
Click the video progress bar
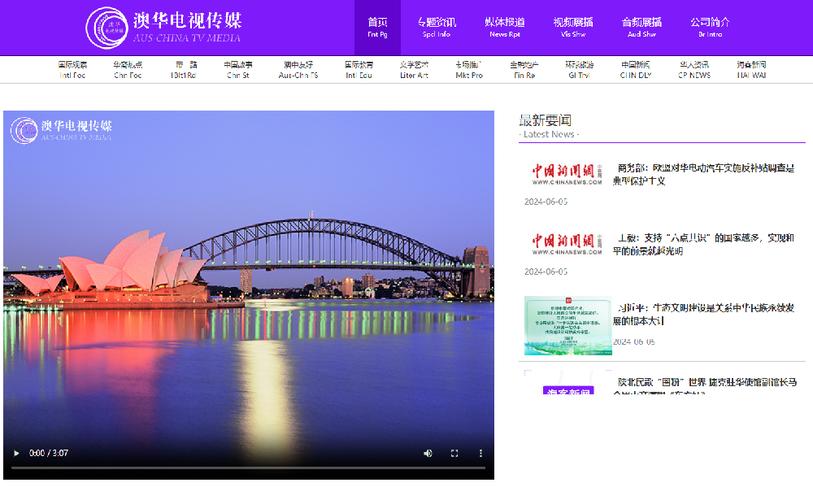click(x=248, y=468)
